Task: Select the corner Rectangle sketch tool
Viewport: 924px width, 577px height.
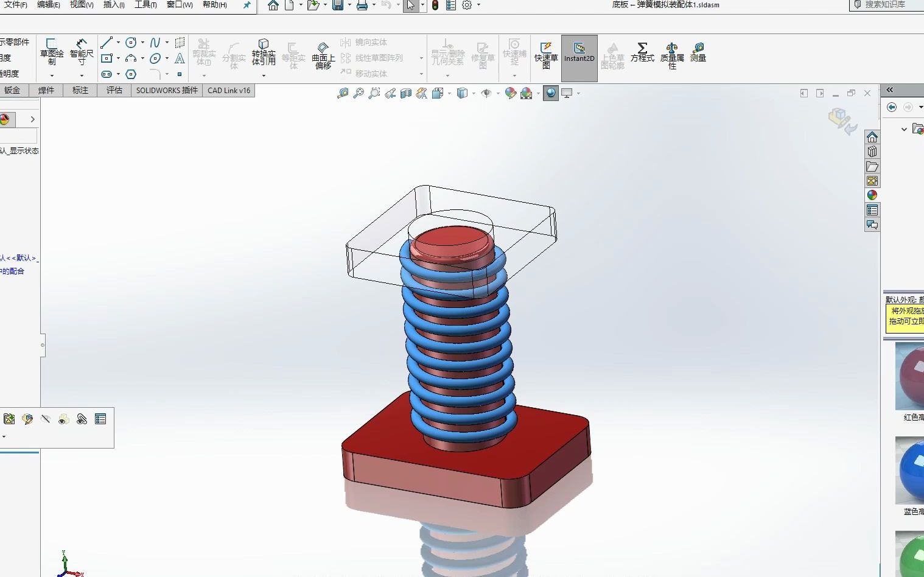Action: (x=107, y=58)
